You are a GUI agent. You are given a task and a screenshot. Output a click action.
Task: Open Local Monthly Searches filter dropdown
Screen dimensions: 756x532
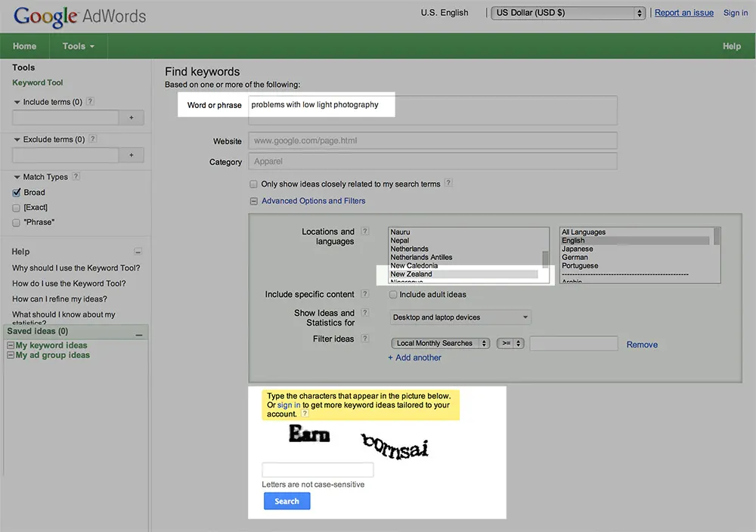441,343
